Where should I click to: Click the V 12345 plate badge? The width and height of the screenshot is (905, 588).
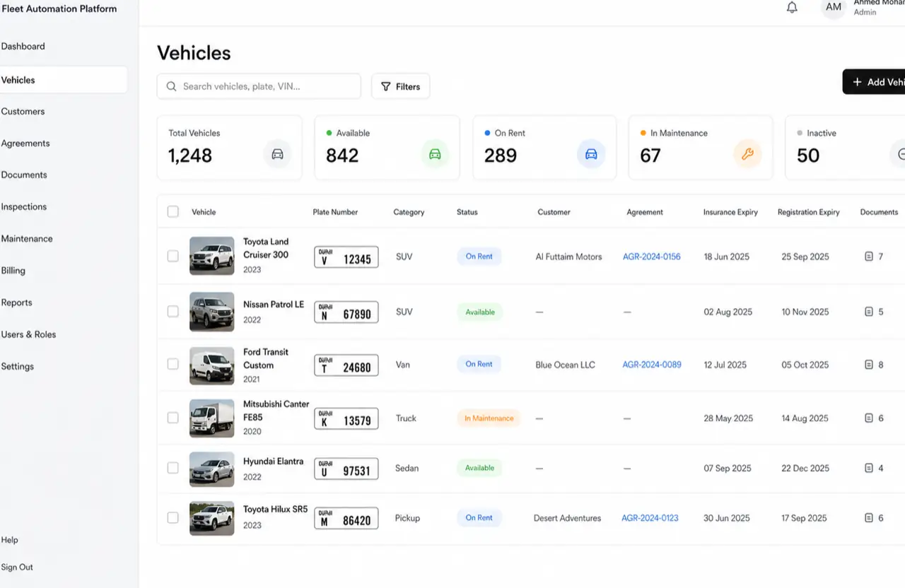(x=346, y=257)
